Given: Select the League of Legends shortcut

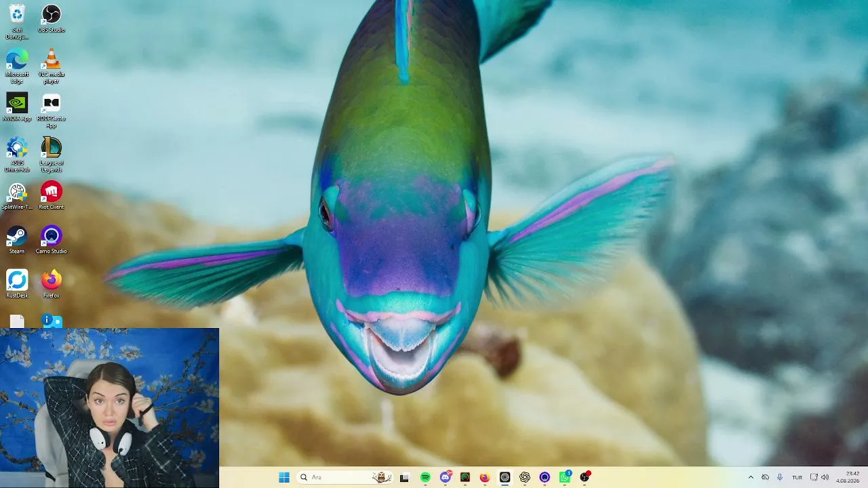Looking at the screenshot, I should coord(52,155).
